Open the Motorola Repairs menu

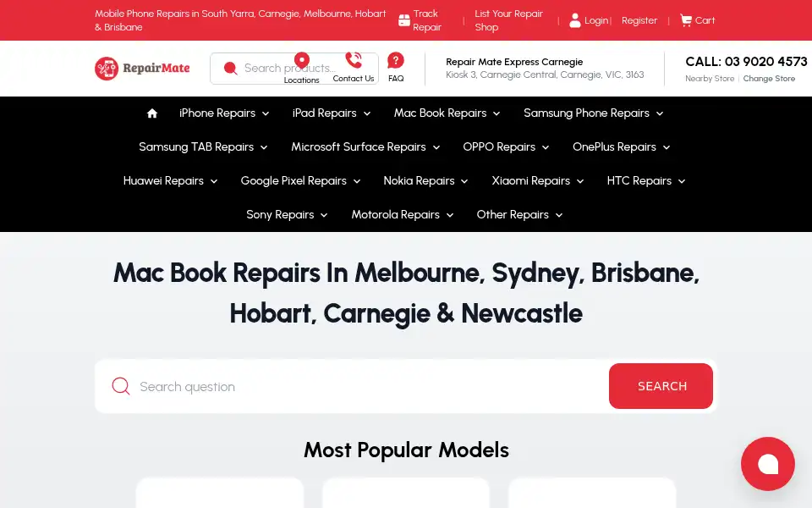pos(403,214)
